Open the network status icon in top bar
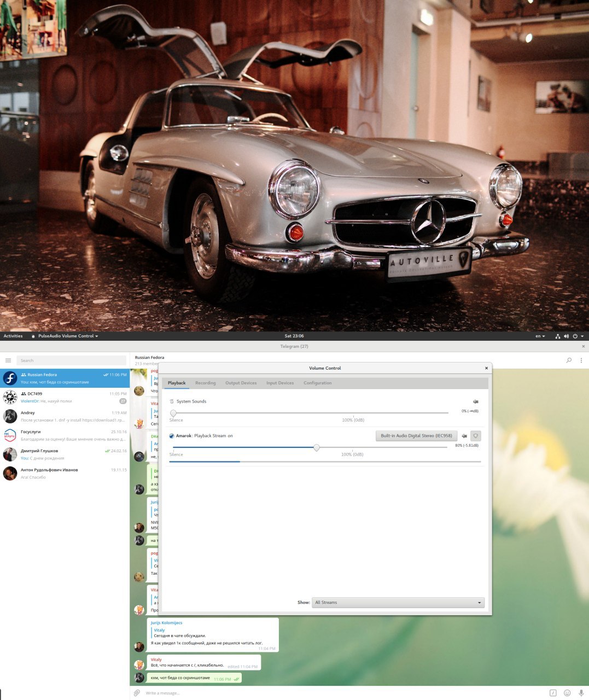This screenshot has width=589, height=700. tap(557, 336)
